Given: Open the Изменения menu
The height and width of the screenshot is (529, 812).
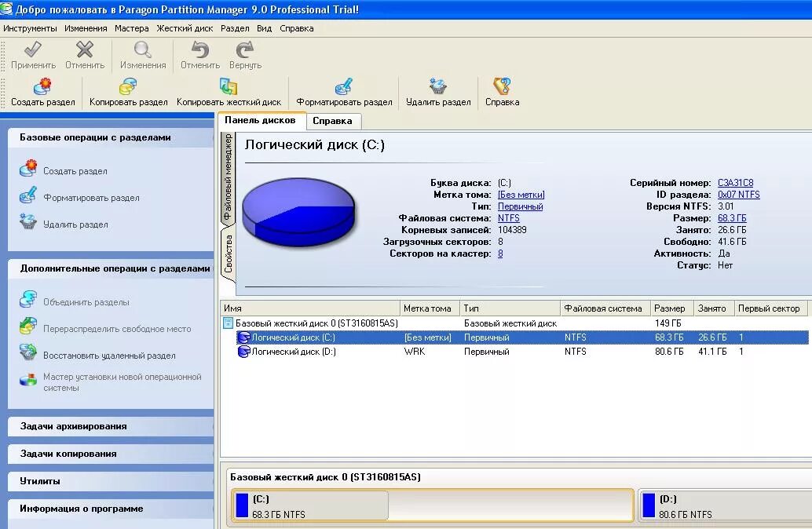Looking at the screenshot, I should click(86, 28).
